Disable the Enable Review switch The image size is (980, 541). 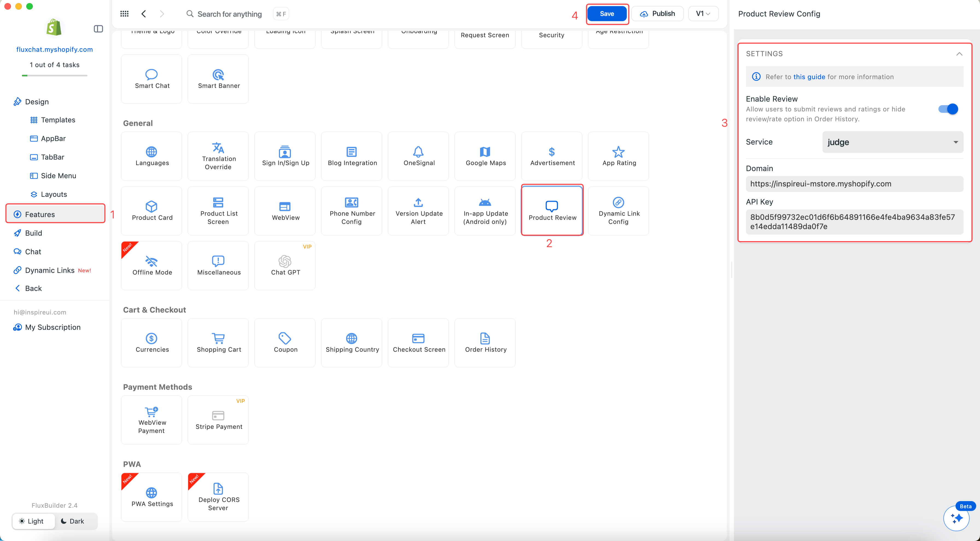click(x=948, y=109)
